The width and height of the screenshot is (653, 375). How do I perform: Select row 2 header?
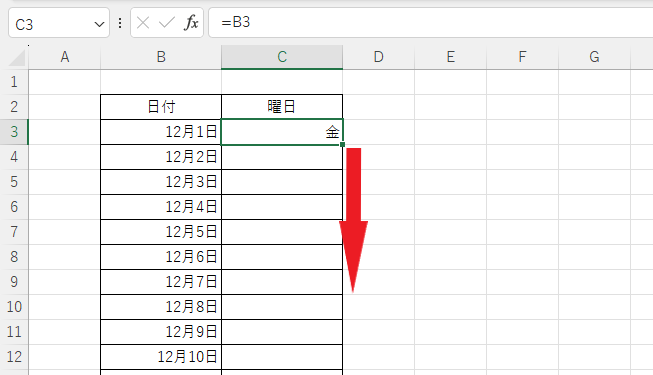pos(14,107)
